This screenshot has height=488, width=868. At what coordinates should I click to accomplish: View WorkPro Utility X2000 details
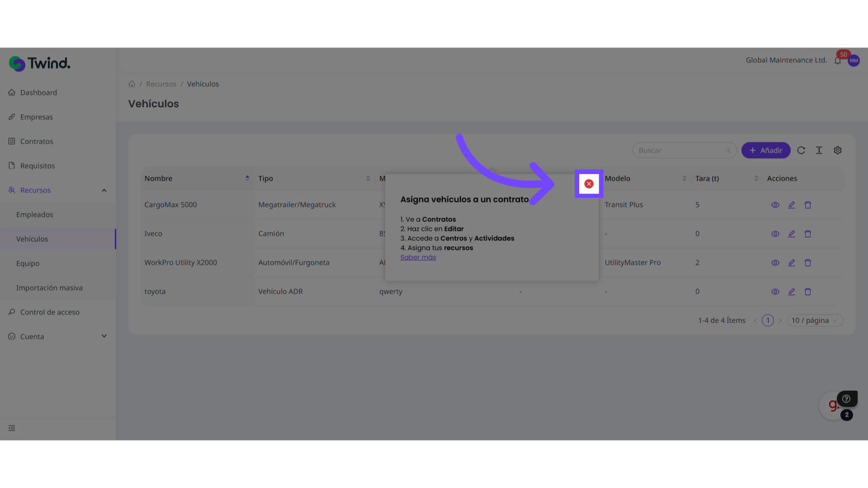click(775, 263)
